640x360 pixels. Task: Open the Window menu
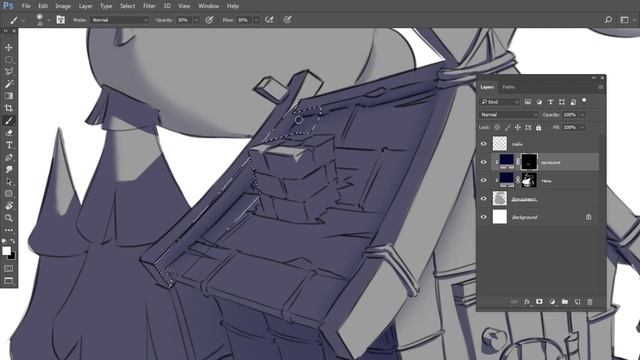209,6
